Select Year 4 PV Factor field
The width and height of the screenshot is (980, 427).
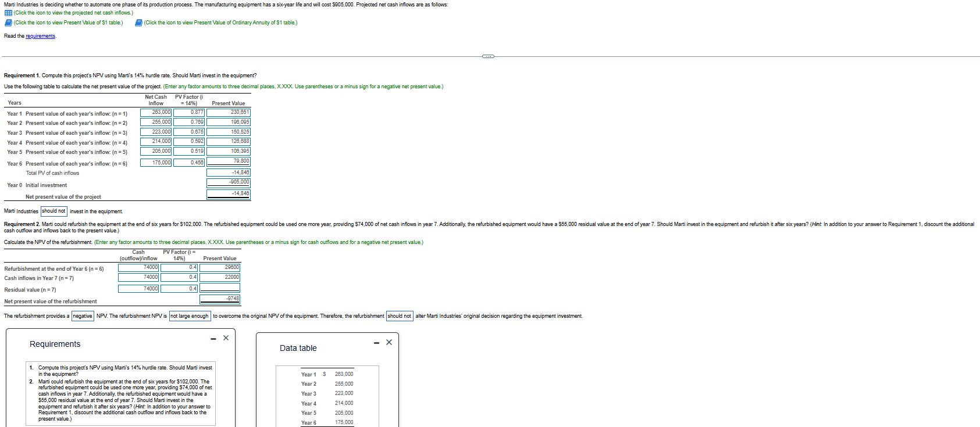189,141
